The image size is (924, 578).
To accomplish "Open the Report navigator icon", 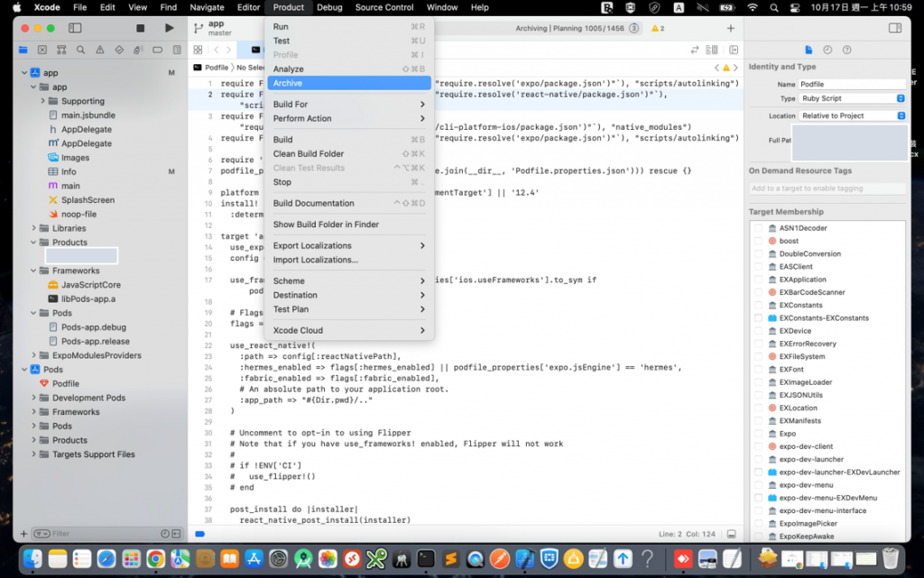I will point(177,50).
